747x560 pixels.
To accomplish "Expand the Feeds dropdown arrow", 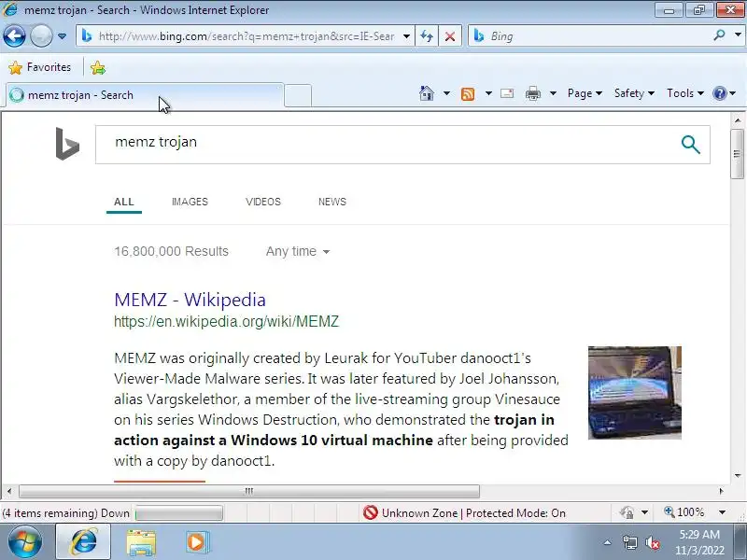I will [488, 93].
